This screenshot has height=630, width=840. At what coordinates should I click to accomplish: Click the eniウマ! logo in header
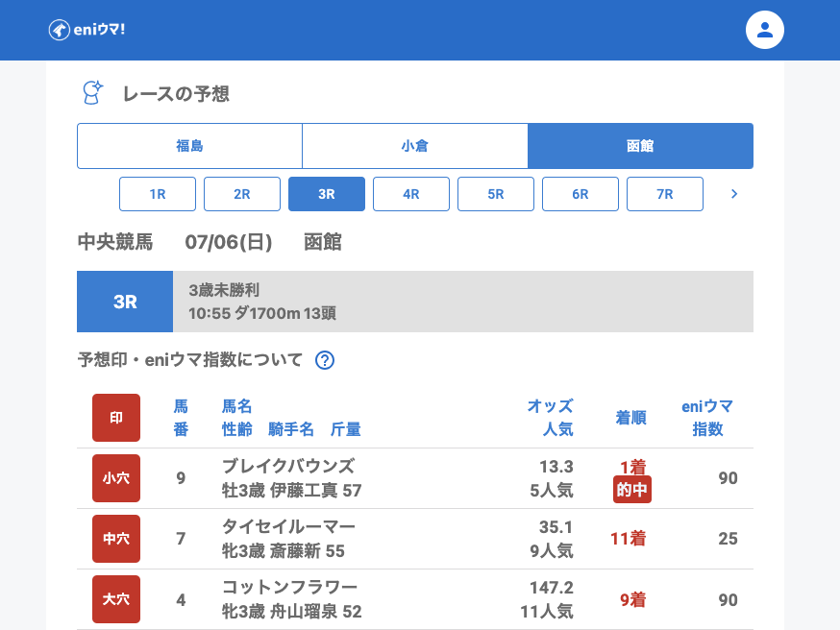point(86,30)
